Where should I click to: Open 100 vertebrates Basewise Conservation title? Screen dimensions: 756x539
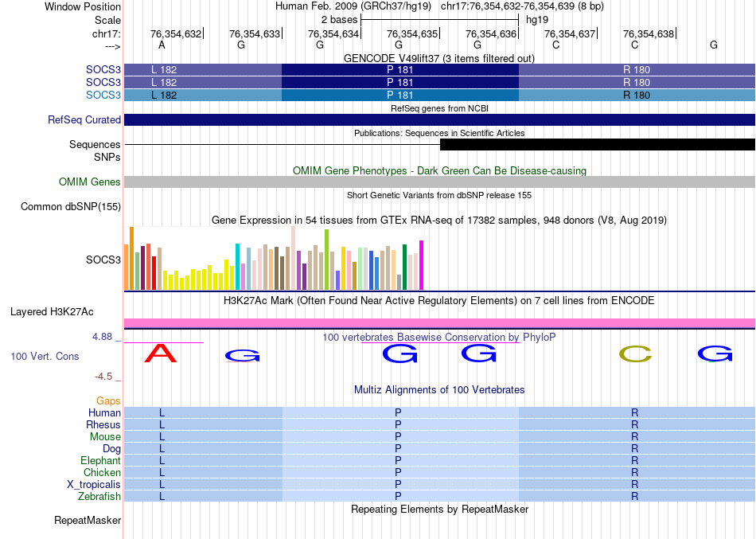click(x=439, y=338)
